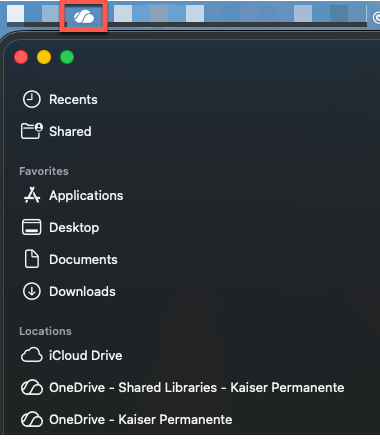
Task: Click the iCloud Drive cloud icon
Action: (x=32, y=355)
